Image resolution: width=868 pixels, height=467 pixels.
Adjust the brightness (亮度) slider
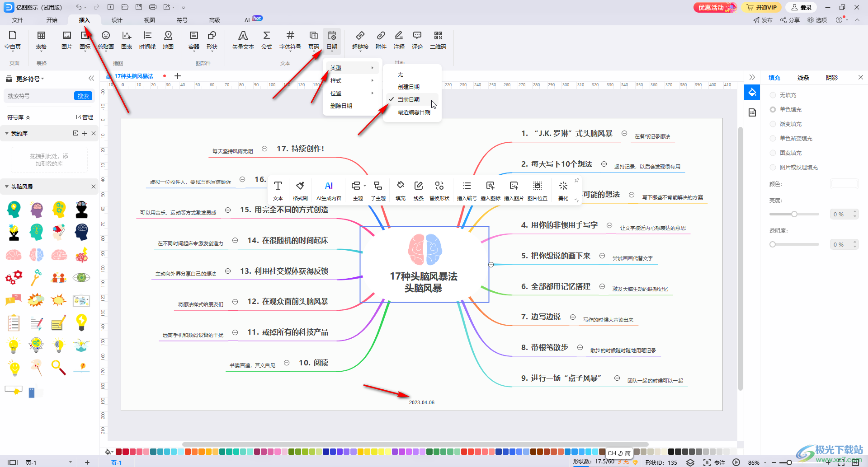point(794,214)
